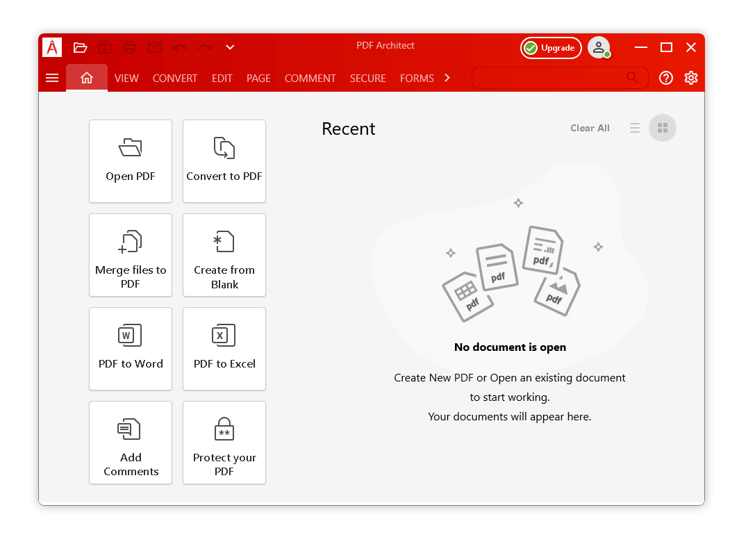The width and height of the screenshot is (755, 560).
Task: Select the Print icon in the toolbar
Action: tap(129, 47)
